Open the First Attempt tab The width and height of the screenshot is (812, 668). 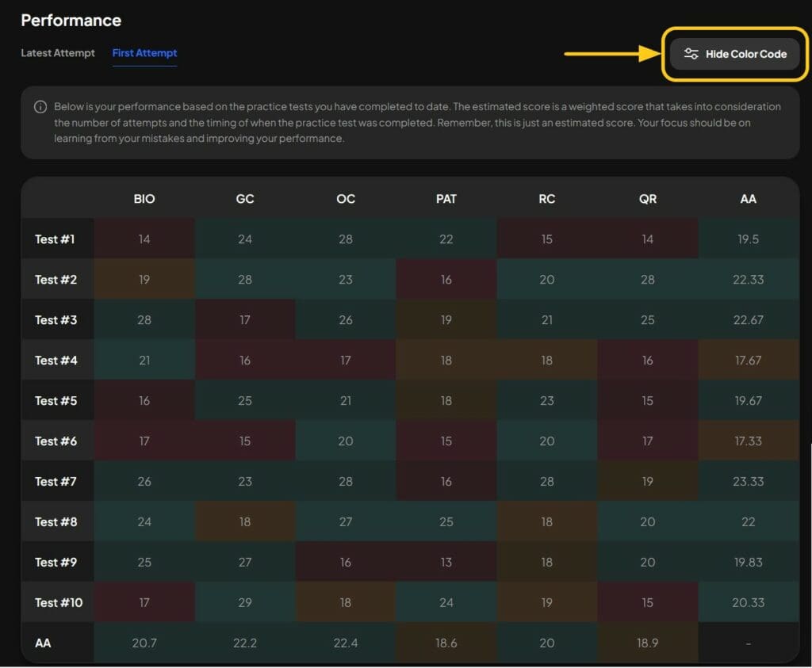point(144,53)
